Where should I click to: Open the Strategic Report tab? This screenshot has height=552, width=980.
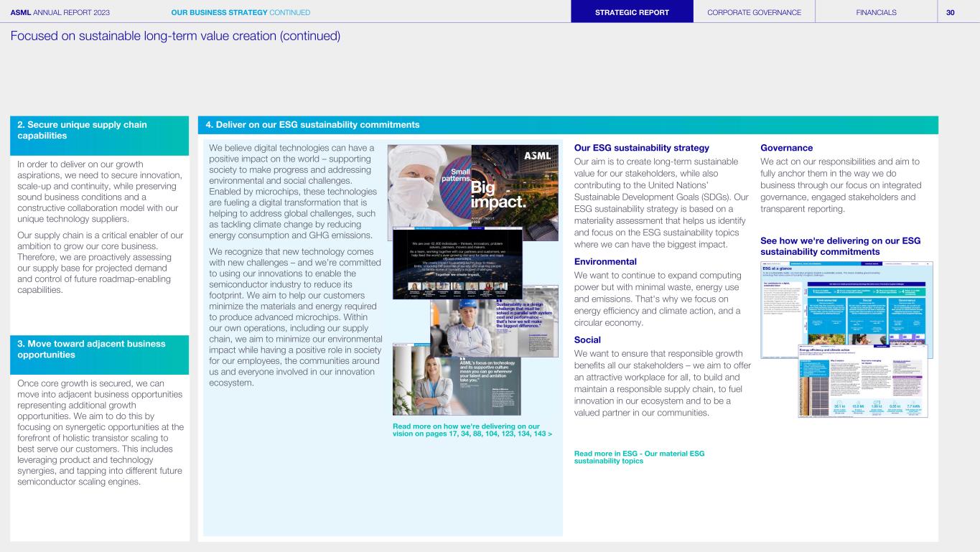[x=633, y=12]
